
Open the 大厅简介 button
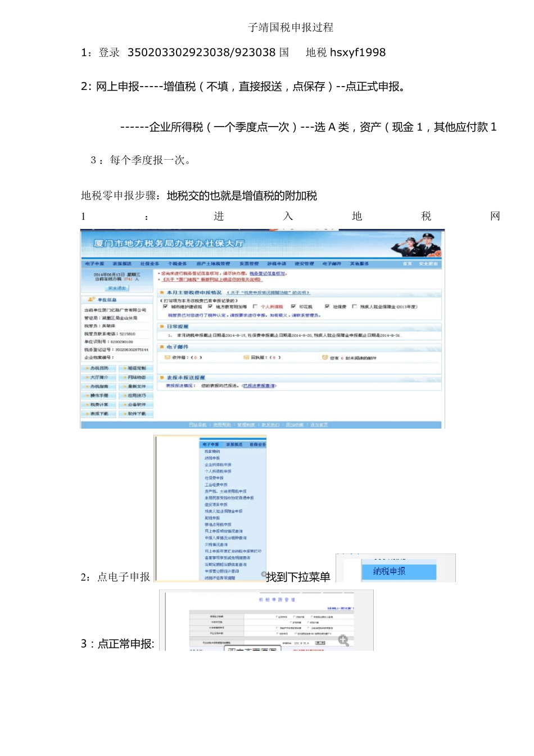99,377
